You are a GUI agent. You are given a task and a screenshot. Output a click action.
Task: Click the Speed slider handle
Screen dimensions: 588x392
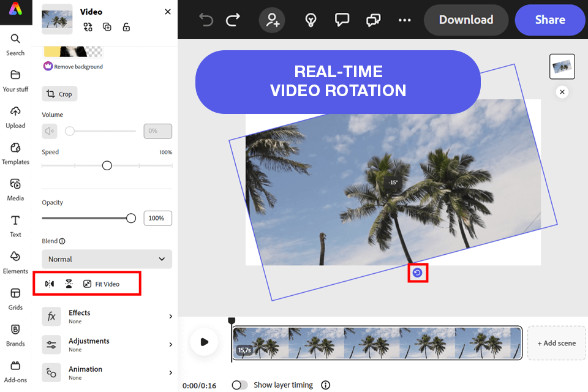coord(107,165)
